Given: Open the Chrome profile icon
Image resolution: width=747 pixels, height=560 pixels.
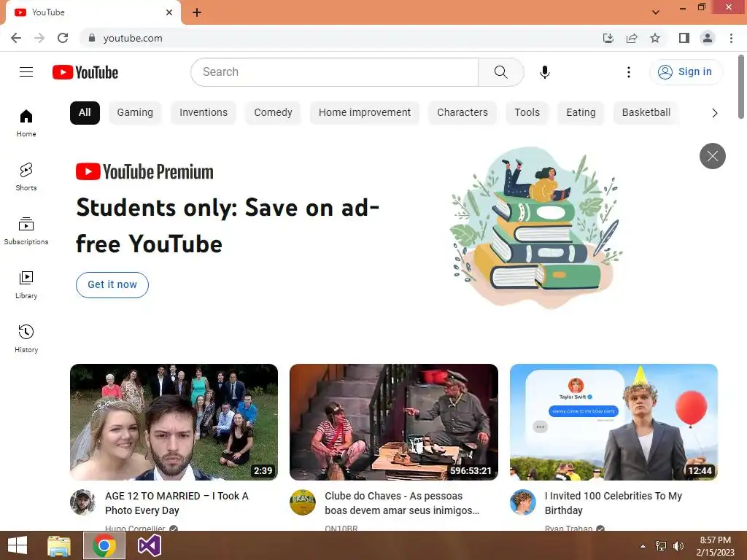Looking at the screenshot, I should point(708,38).
